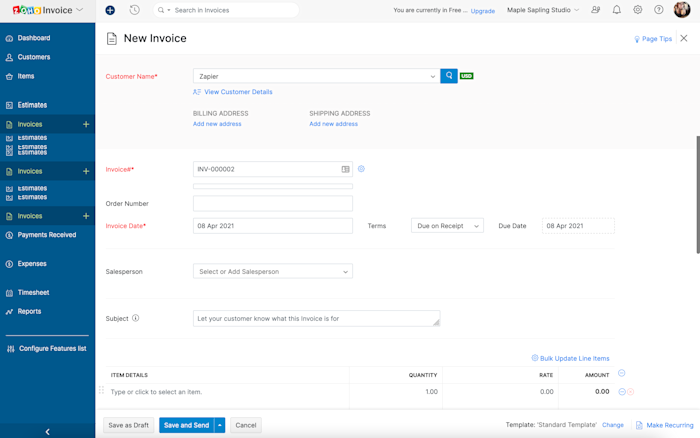Click the item details field to select an item
Viewport: 700px width, 438px height.
coord(228,392)
